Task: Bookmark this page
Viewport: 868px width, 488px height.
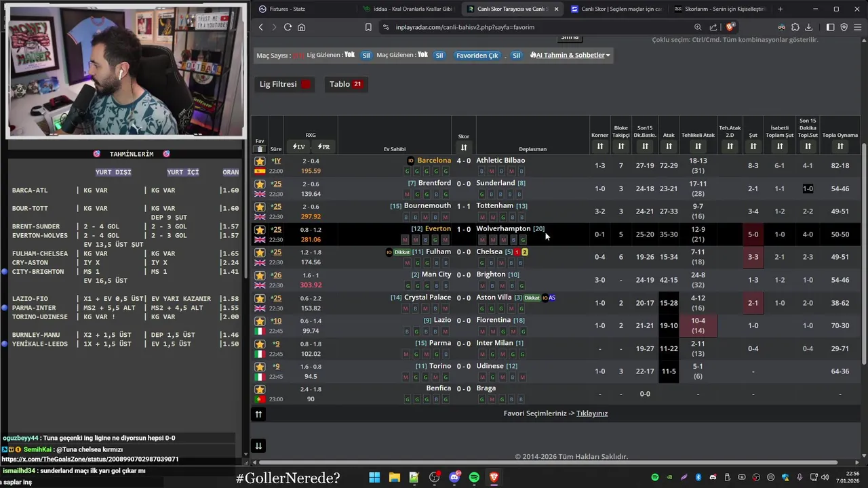Action: pos(368,27)
